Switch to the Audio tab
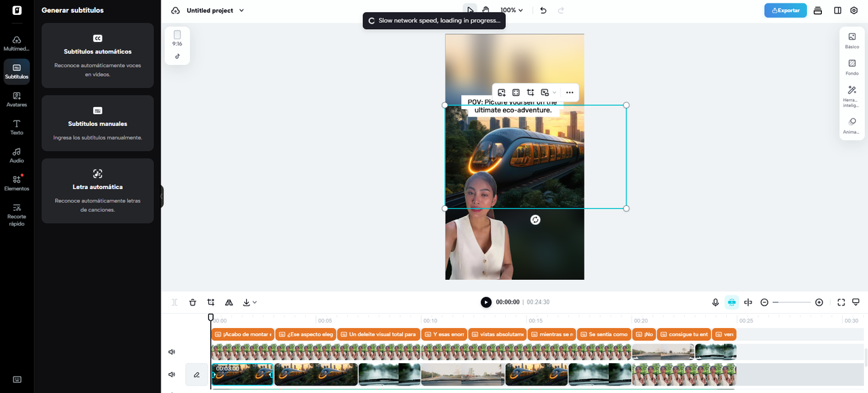This screenshot has height=393, width=868. tap(16, 155)
